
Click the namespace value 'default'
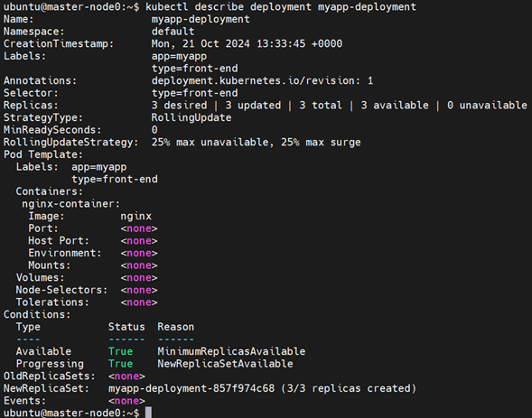click(173, 32)
